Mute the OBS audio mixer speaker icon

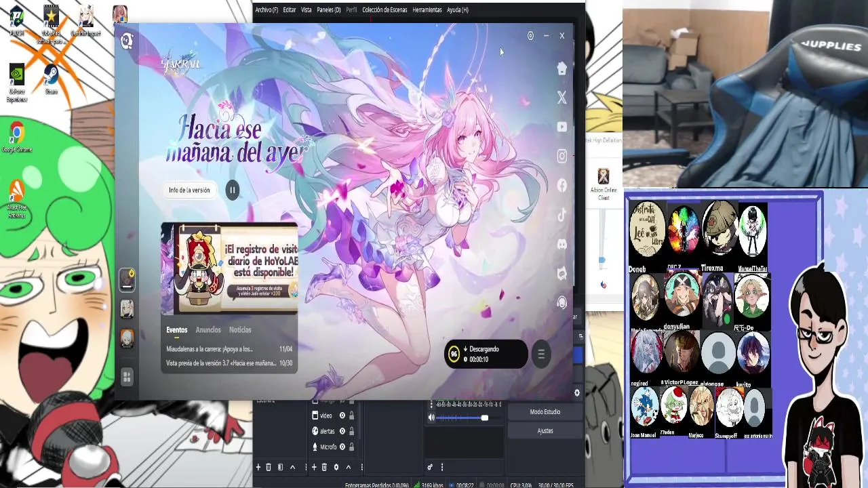431,418
